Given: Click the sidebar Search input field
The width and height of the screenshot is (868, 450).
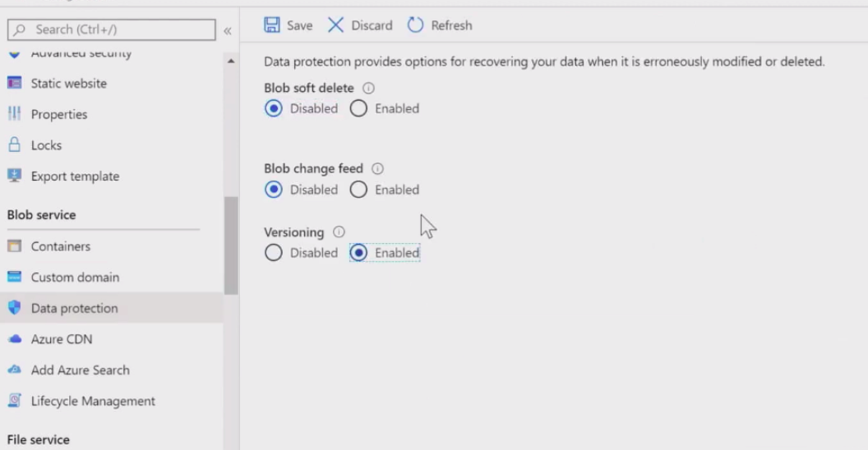Looking at the screenshot, I should click(x=115, y=30).
